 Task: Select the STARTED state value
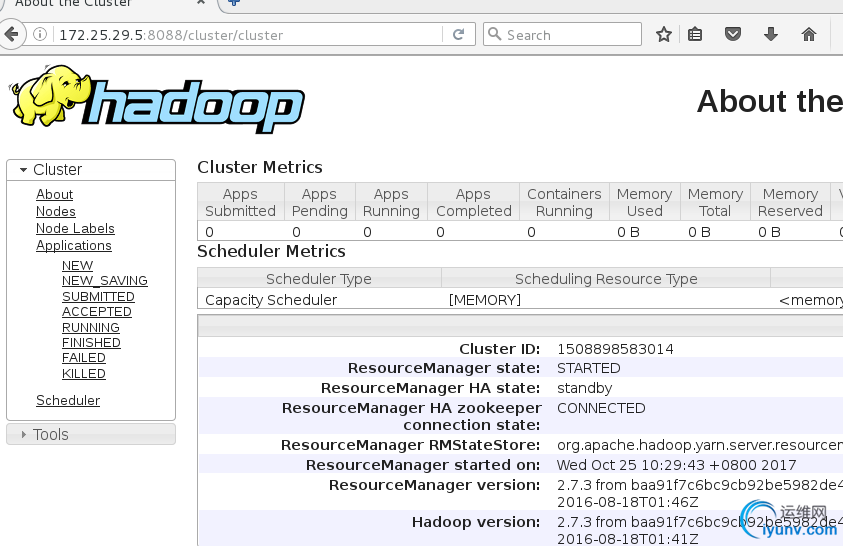pyautogui.click(x=589, y=368)
